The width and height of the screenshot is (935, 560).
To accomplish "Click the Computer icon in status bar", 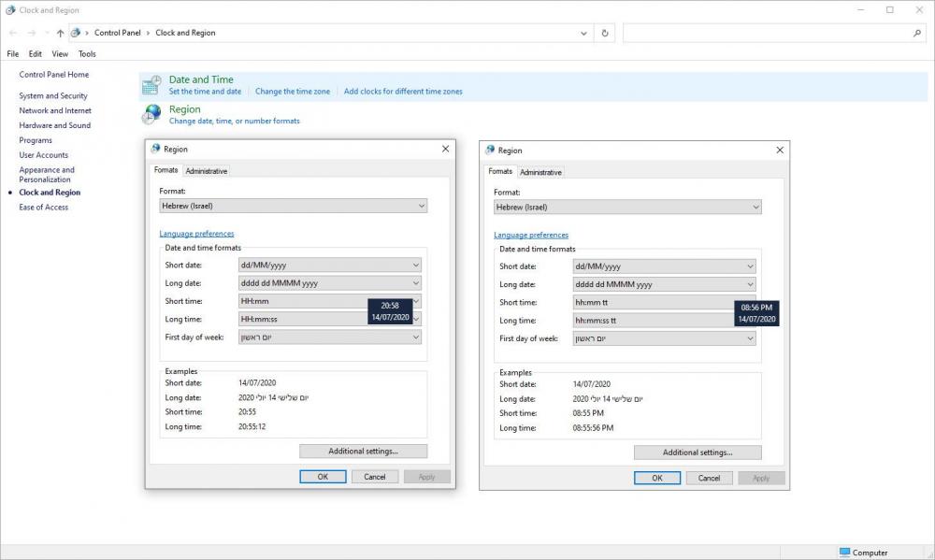I will coord(844,553).
